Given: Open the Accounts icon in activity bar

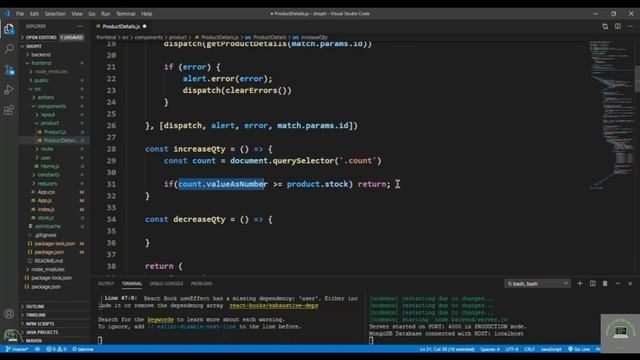Looking at the screenshot, I should coord(9,314).
